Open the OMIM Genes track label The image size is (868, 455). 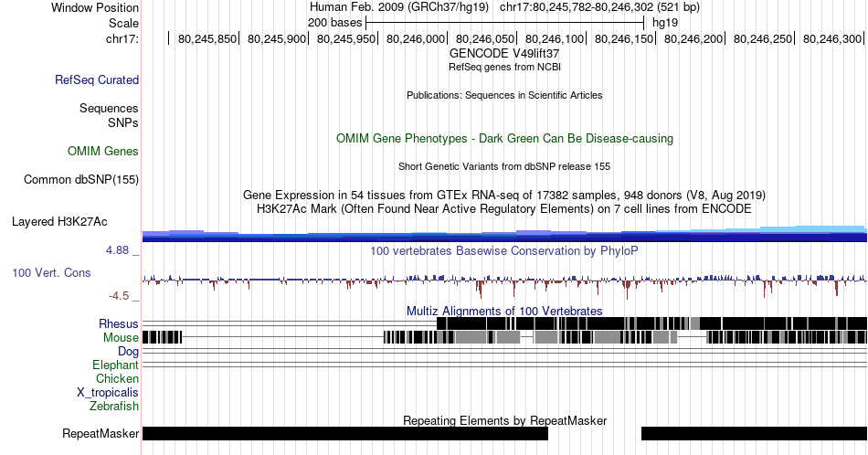[x=102, y=151]
